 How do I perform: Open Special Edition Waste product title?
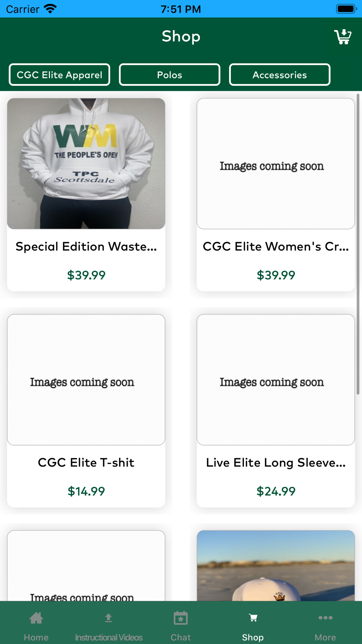point(86,247)
